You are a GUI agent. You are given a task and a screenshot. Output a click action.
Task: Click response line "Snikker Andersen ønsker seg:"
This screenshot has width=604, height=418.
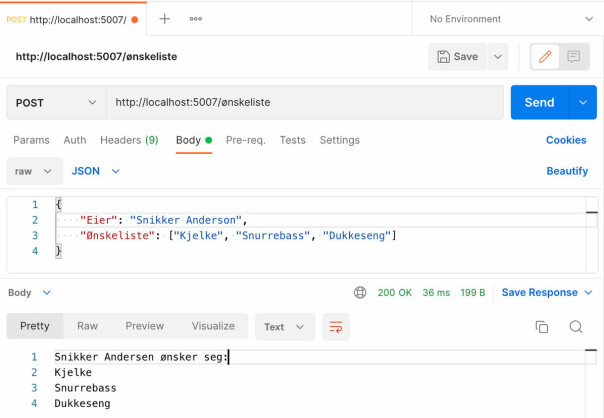click(x=141, y=357)
